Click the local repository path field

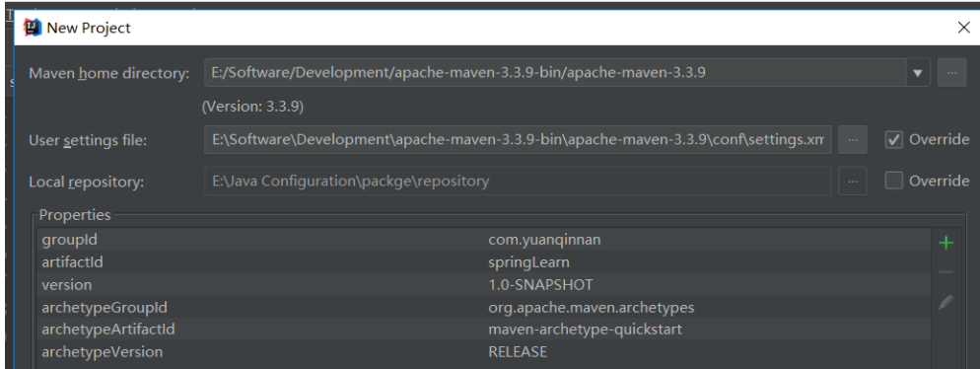pos(519,182)
